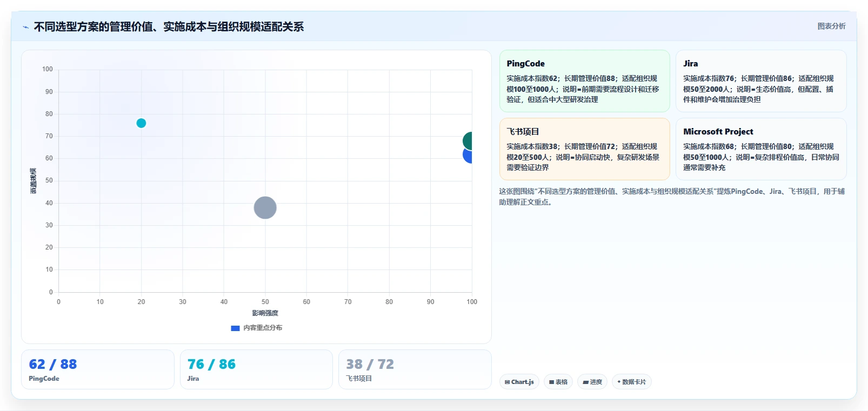The image size is (868, 411).
Task: Toggle the 内容重点分布 legend color box
Action: tap(235, 328)
